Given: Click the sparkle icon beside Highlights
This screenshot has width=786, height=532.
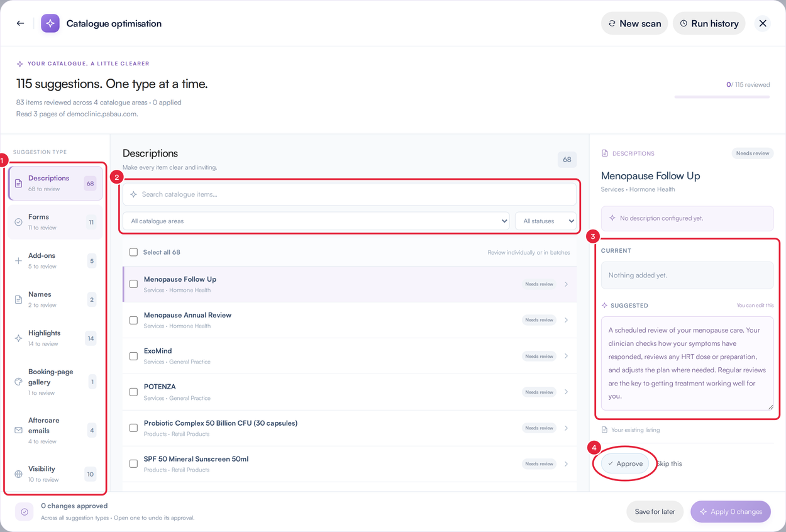Looking at the screenshot, I should click(x=18, y=338).
